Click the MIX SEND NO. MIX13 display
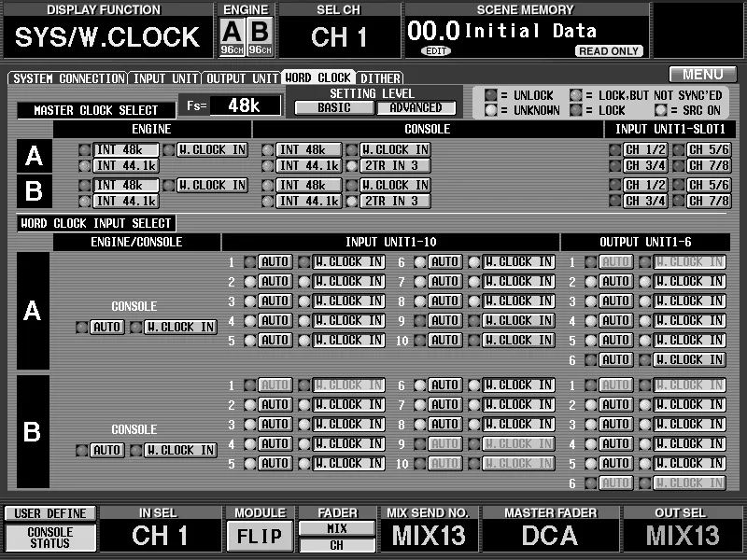The image size is (747, 560). point(429,535)
